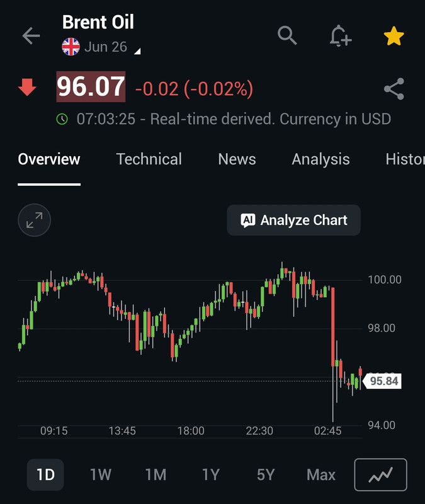
Task: Tap the -0.02 (-0.02%) change text
Action: 194,89
